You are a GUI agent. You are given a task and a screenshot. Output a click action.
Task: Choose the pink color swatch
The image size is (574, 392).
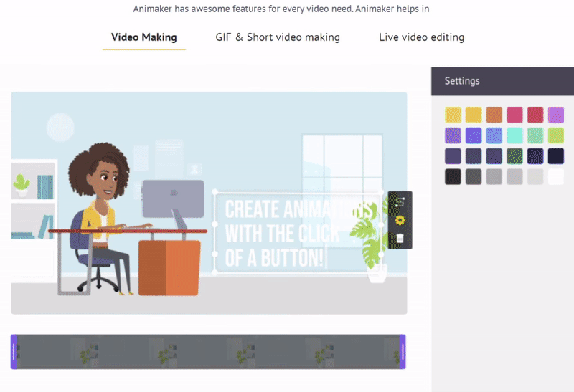coord(514,115)
